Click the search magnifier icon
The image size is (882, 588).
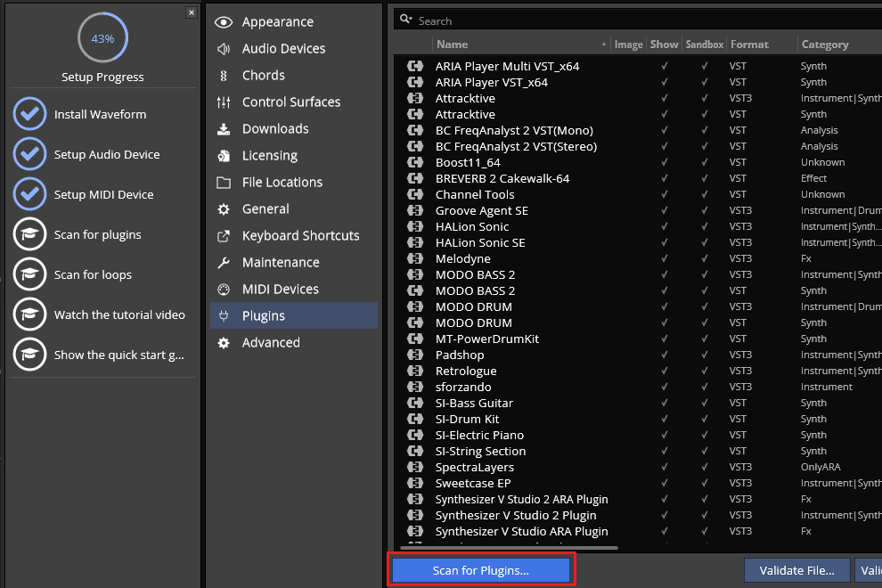pyautogui.click(x=405, y=20)
